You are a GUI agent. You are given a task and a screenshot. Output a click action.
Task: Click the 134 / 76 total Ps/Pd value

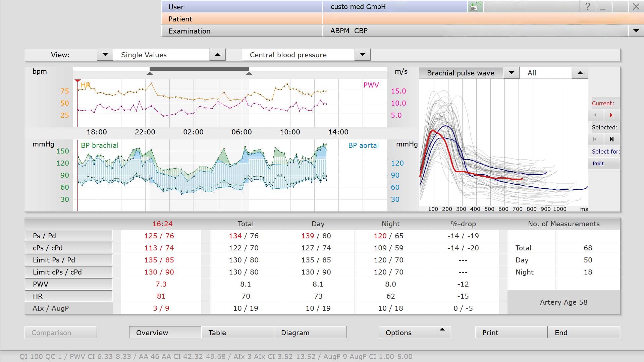coord(244,236)
